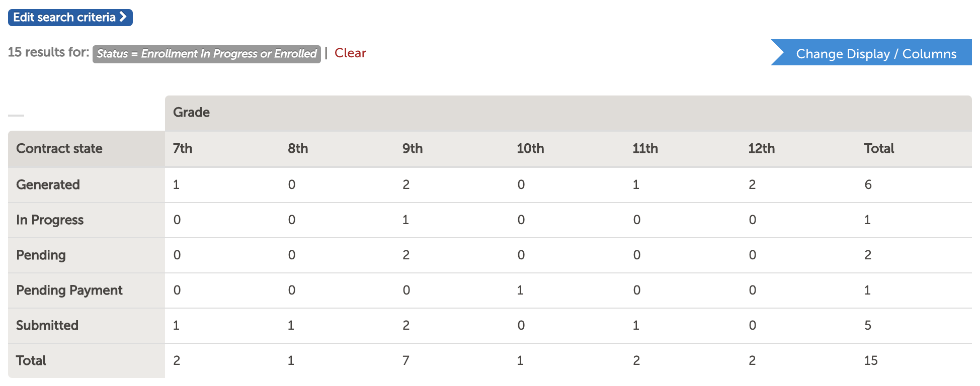
Task: Click the Contract state column header
Action: pyautogui.click(x=59, y=149)
